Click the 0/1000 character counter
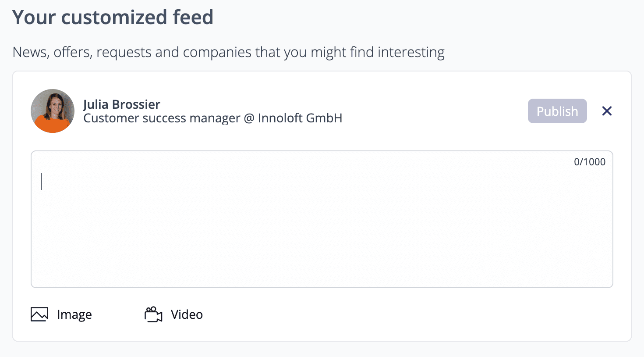644x357 pixels. coord(589,162)
